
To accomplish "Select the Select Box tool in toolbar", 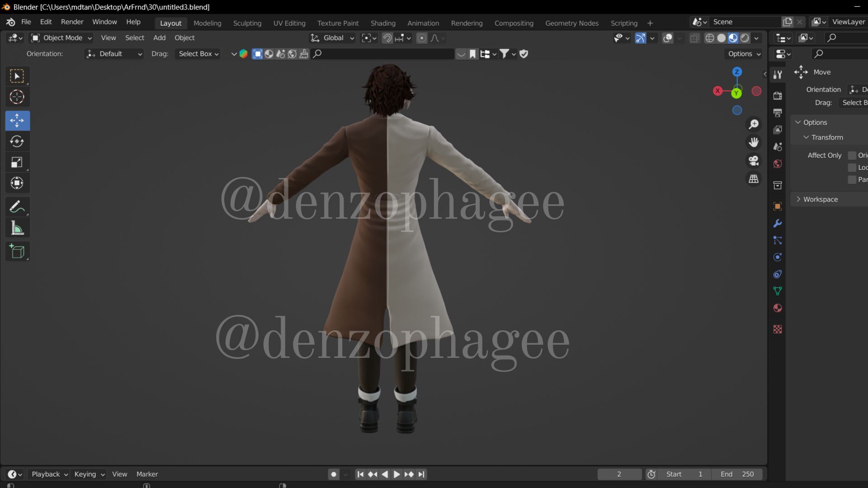I will [17, 76].
